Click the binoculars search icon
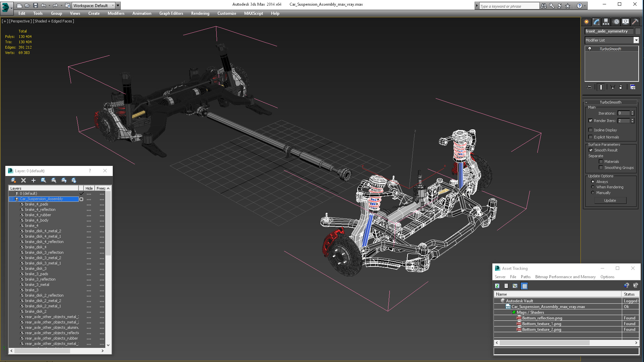Screen dimensions: 644x362 543,6
